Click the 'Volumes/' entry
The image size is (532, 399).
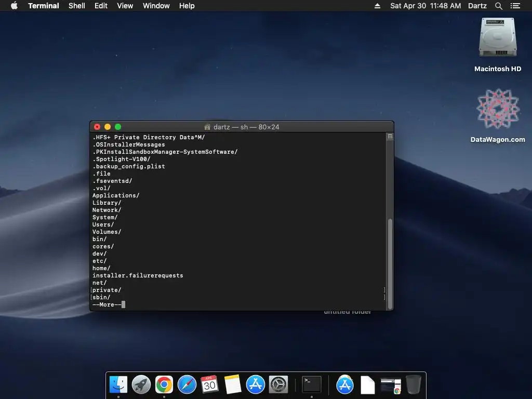[107, 232]
